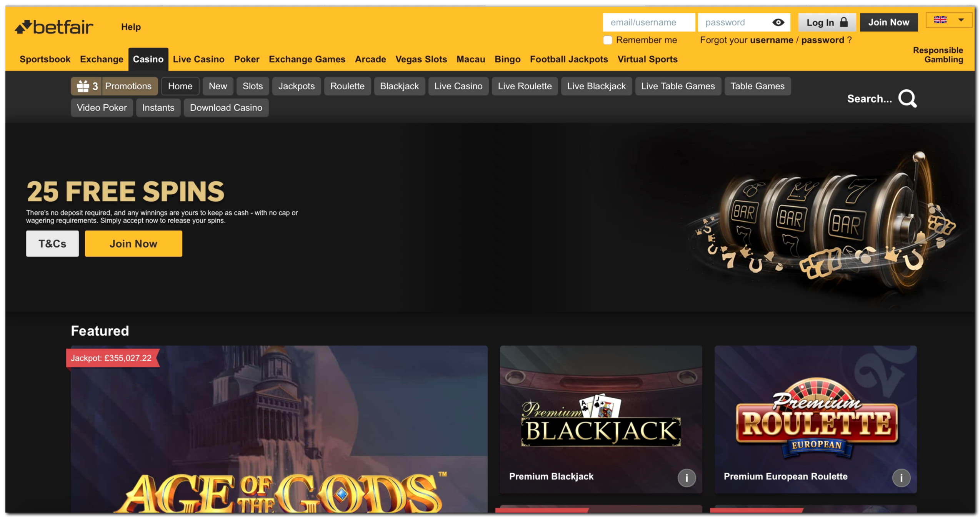Select Blackjack category
980x518 pixels.
click(399, 86)
